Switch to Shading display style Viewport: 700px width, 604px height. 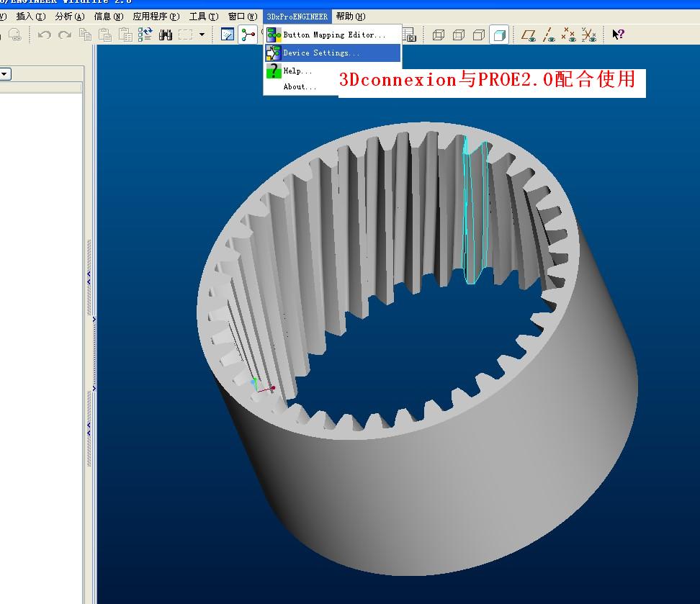coord(499,35)
